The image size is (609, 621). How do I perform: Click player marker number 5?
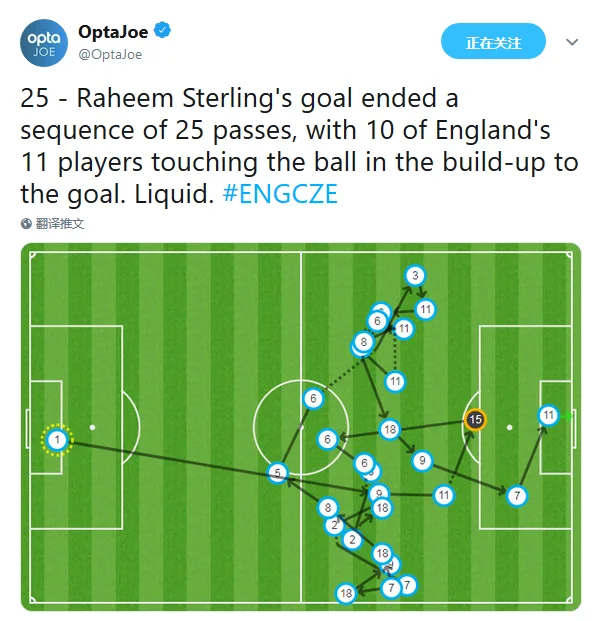[x=278, y=473]
